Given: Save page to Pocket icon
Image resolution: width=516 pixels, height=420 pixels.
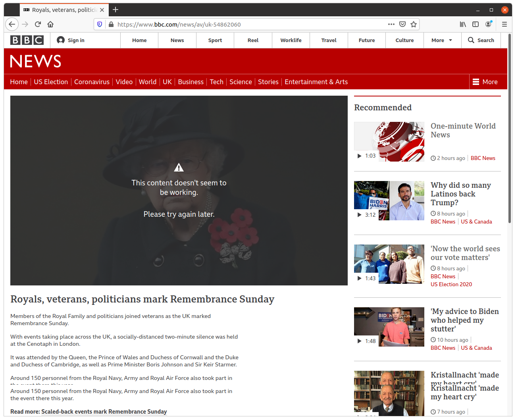Looking at the screenshot, I should click(402, 24).
